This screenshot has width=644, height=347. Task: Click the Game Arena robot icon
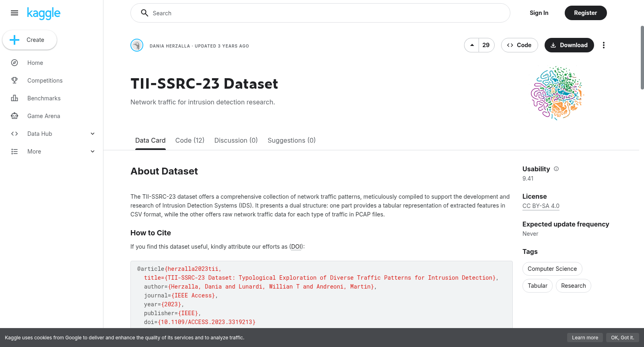tap(14, 116)
